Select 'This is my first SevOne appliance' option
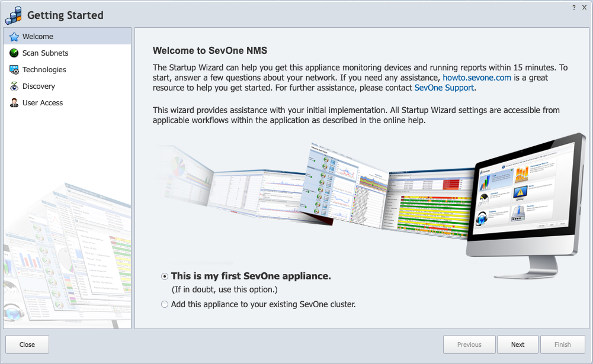This screenshot has width=593, height=364. pyautogui.click(x=165, y=276)
